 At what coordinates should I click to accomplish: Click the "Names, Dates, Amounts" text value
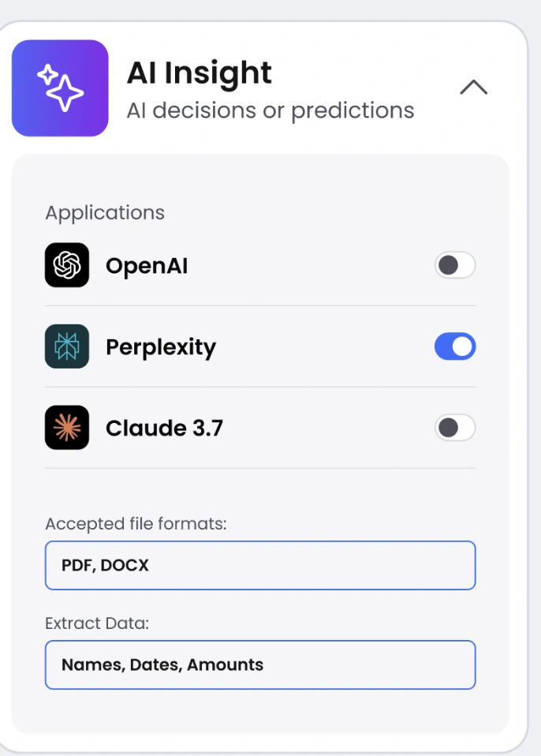tap(162, 665)
